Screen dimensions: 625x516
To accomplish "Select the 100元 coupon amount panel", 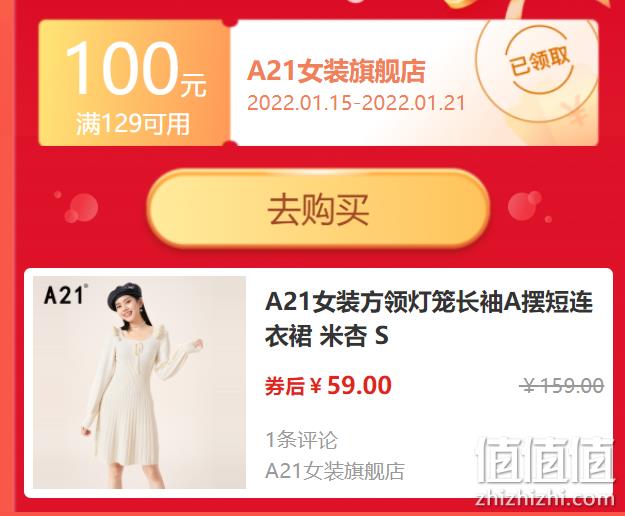I will coord(134,82).
